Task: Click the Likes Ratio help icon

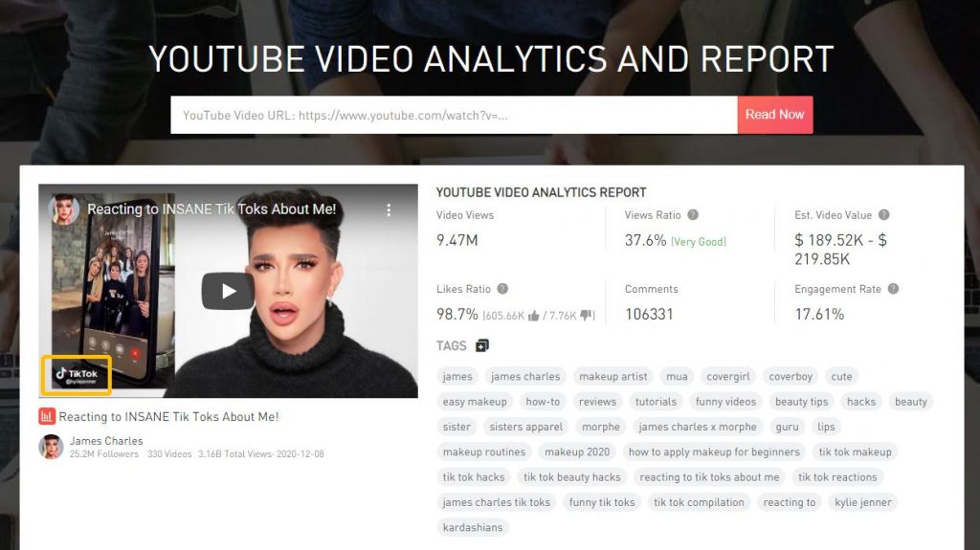Action: coord(502,289)
